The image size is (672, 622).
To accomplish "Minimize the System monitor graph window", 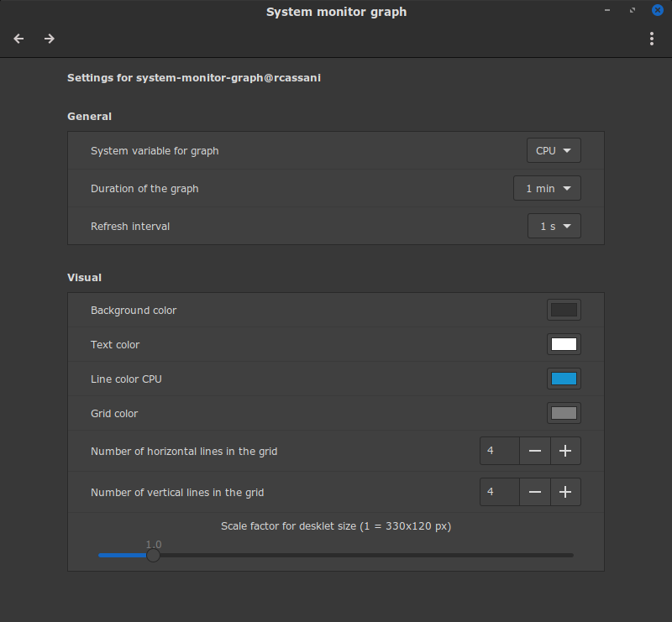I will tap(606, 10).
